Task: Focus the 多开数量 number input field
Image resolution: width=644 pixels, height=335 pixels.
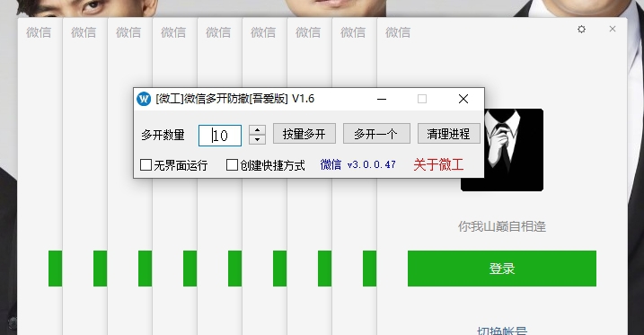Action: [x=220, y=136]
